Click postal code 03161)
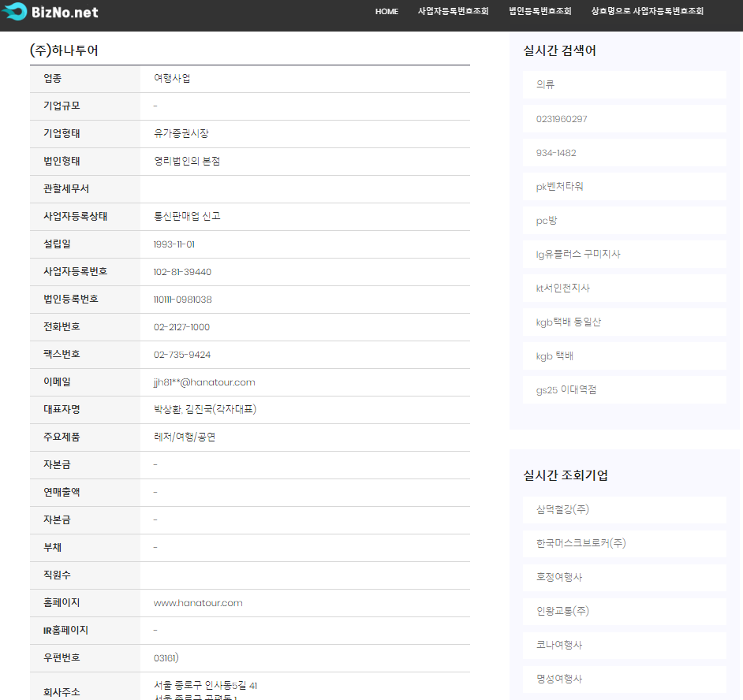 166,658
